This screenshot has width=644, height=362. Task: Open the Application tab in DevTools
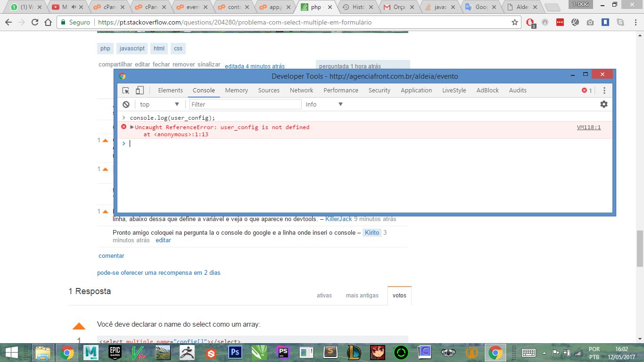pos(416,90)
